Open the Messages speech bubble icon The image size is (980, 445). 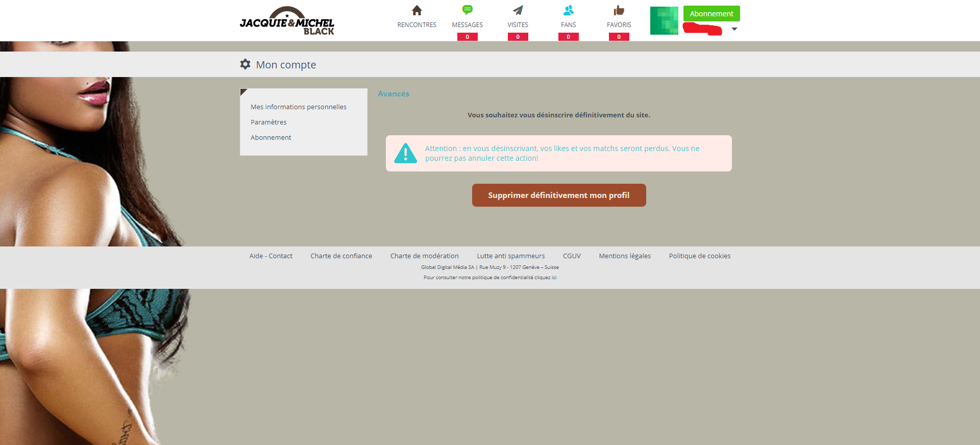(467, 10)
